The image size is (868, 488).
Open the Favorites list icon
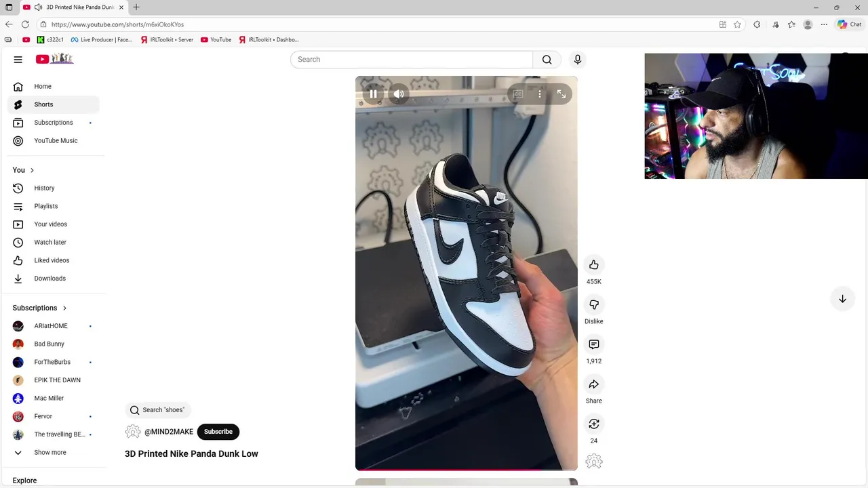click(x=791, y=24)
